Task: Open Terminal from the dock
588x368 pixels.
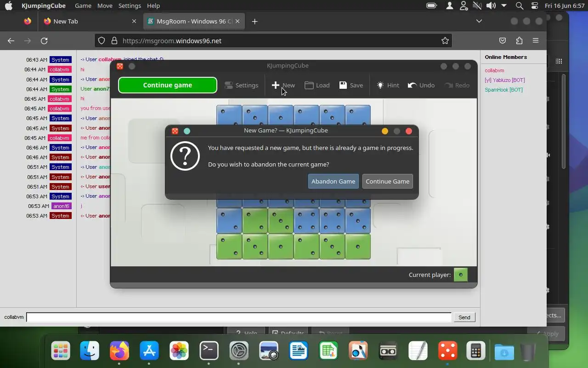Action: click(x=209, y=351)
